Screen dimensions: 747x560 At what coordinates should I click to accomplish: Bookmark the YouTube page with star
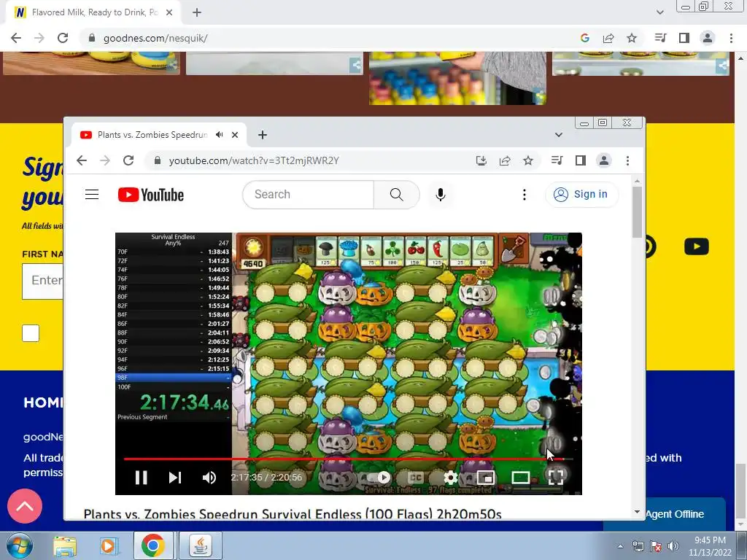(x=528, y=160)
